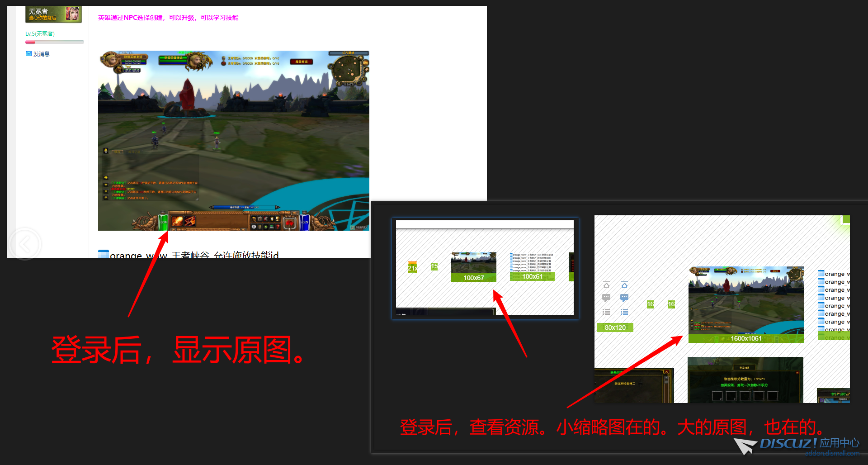Click the round back arrow button
Viewport: 868px width, 465px height.
[25, 244]
